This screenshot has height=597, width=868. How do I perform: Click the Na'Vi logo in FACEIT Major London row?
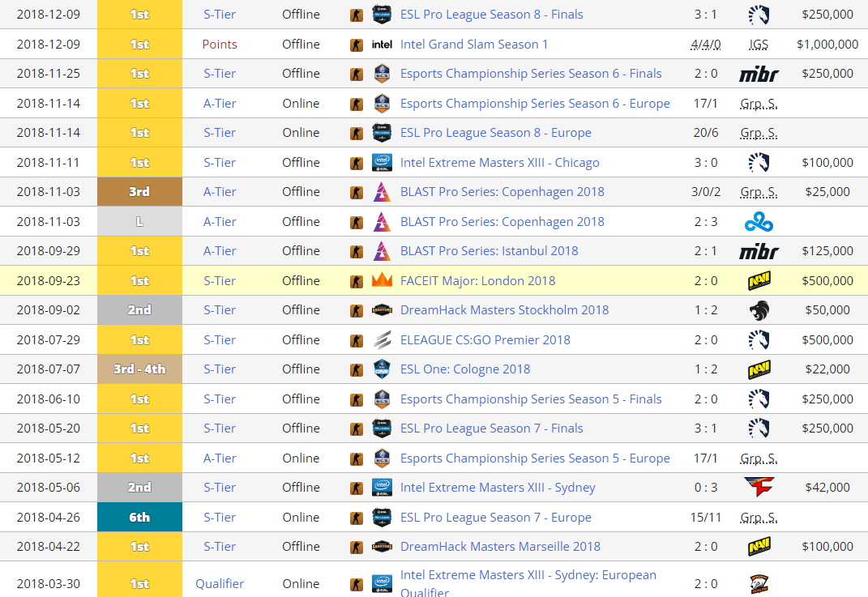click(759, 280)
